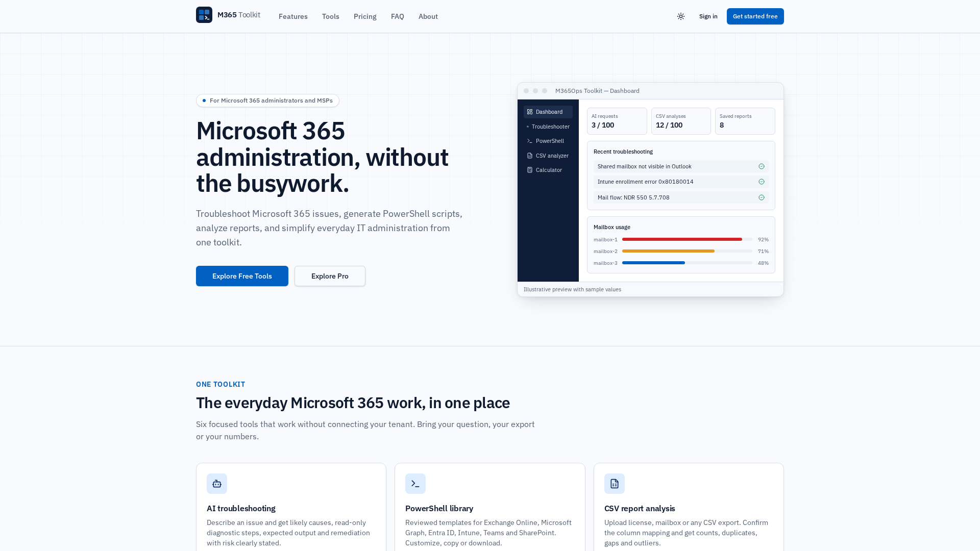The image size is (980, 551).
Task: Click the AI troubleshooting robot icon
Action: tap(217, 484)
